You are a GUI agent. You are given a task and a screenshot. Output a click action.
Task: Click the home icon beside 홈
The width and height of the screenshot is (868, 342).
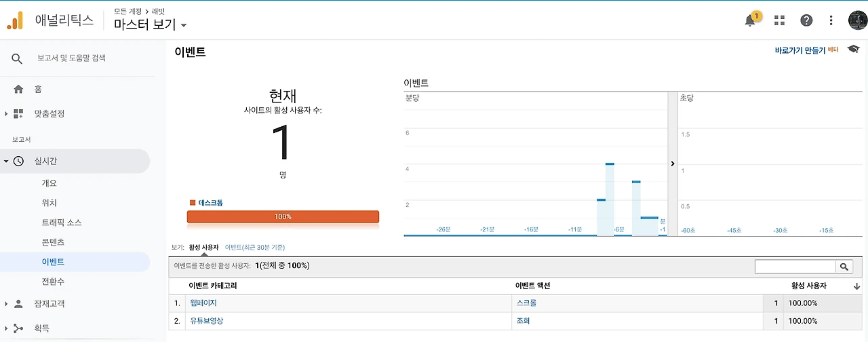coord(18,89)
